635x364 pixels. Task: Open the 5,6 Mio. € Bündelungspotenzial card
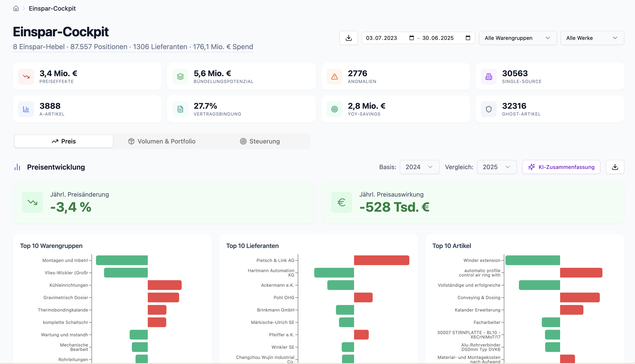241,77
